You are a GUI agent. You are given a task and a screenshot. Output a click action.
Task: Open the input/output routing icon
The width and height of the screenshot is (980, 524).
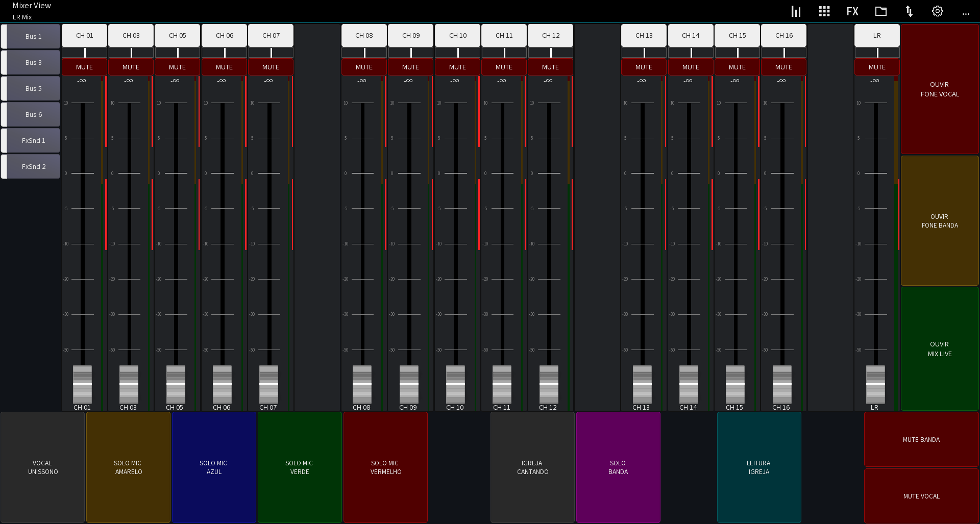coord(909,11)
